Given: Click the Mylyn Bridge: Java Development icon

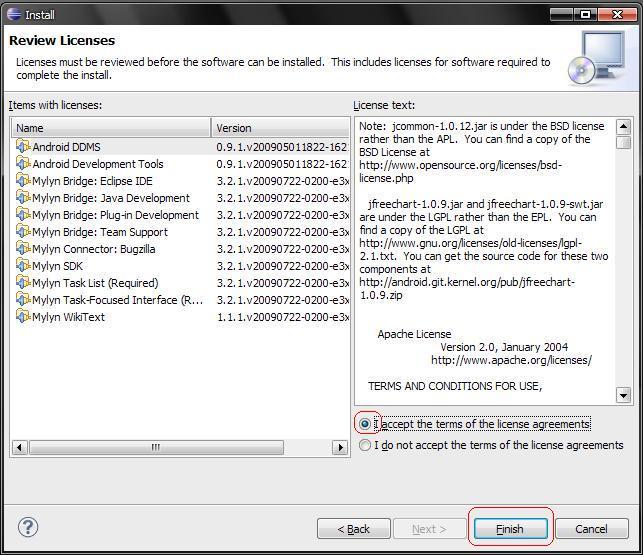Looking at the screenshot, I should (23, 198).
